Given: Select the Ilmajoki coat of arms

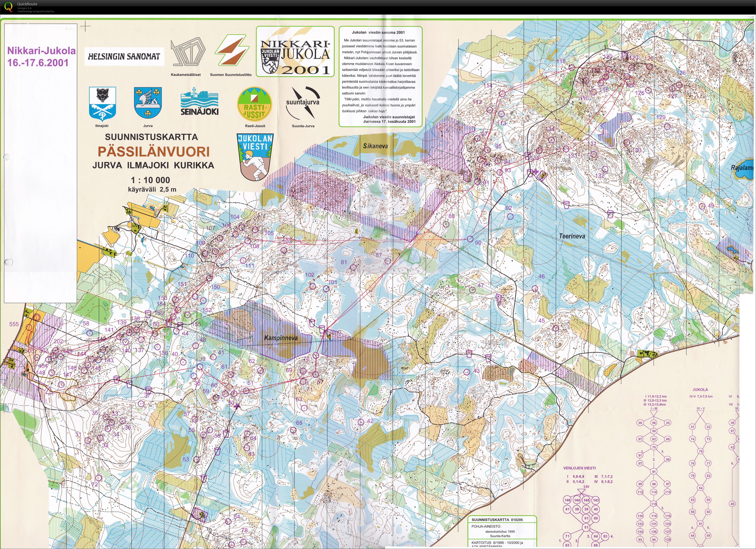Looking at the screenshot, I should pyautogui.click(x=102, y=104).
